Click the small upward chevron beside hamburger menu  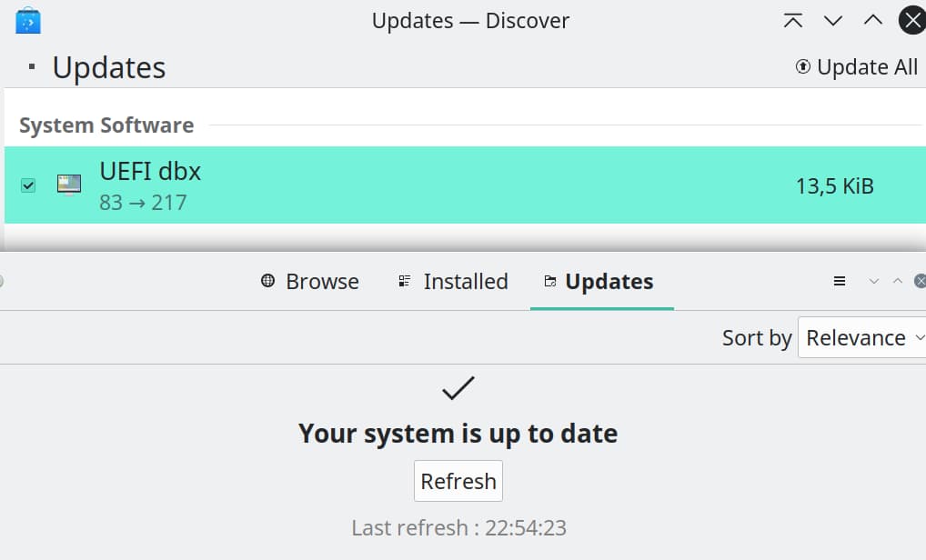tap(898, 281)
